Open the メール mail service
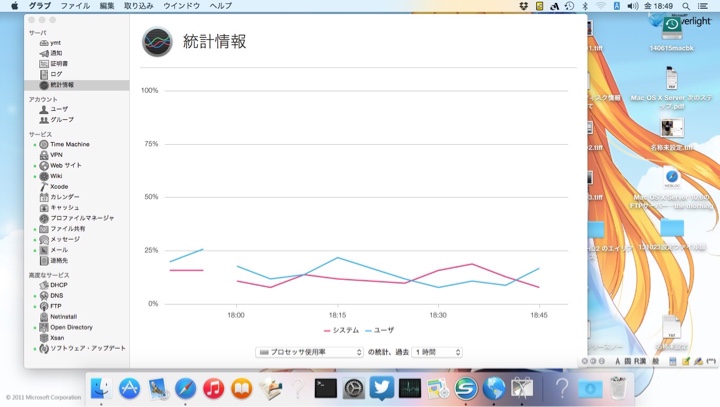720x407 pixels. 54,250
